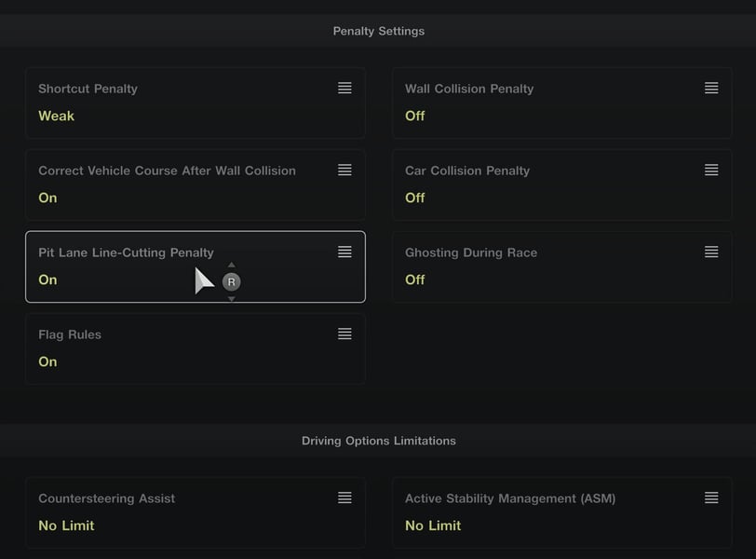The width and height of the screenshot is (756, 559).
Task: Select the Shortcut Penalty setting card
Action: click(x=196, y=103)
